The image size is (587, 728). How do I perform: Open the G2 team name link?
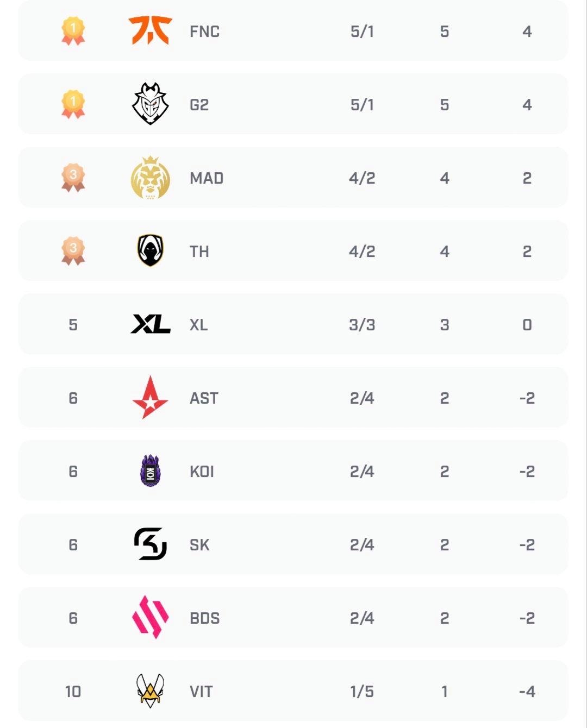pyautogui.click(x=199, y=105)
